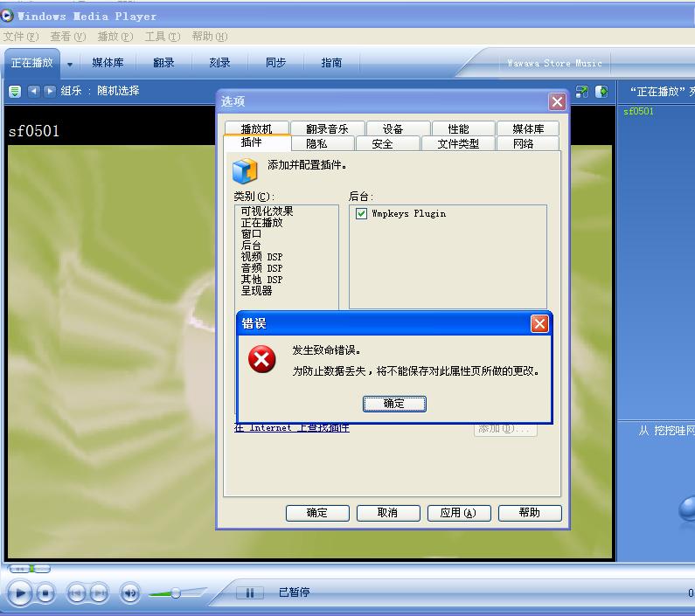Select 呈现器 category entry
Image resolution: width=695 pixels, height=616 pixels.
[x=256, y=291]
